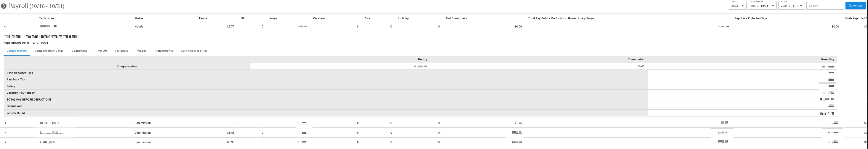868x149 pixels.
Task: Collapse the expanded Hourly technician row
Action: point(5,27)
